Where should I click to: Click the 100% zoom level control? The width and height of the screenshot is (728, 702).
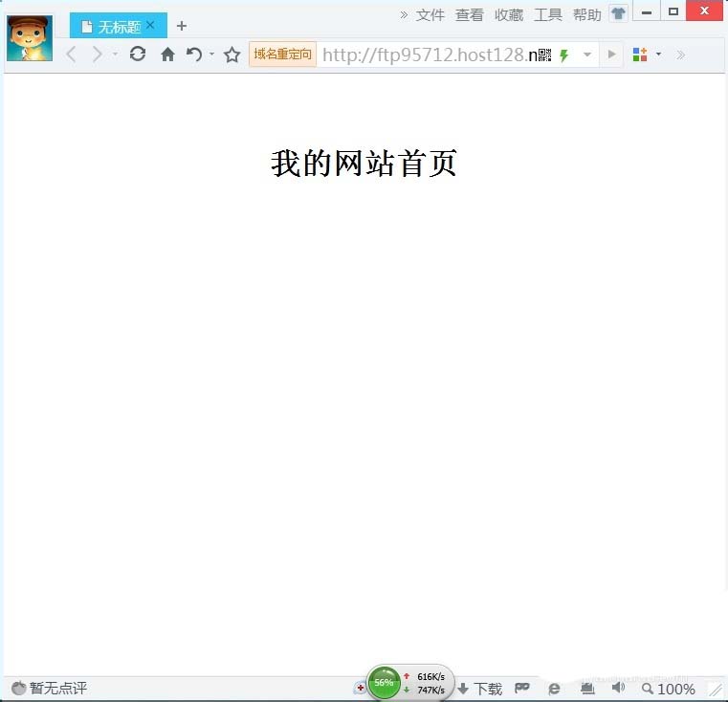(669, 689)
